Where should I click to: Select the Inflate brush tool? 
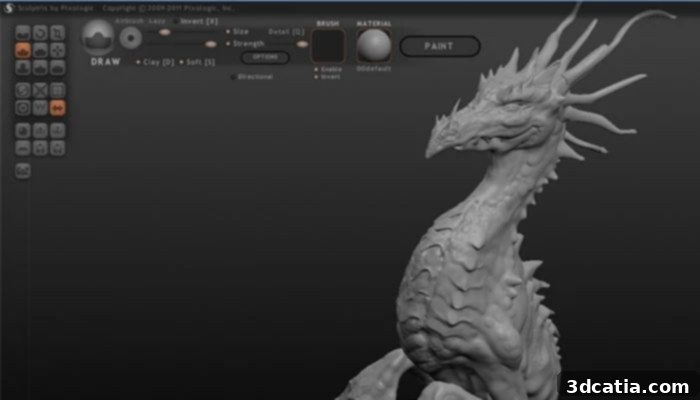23,67
